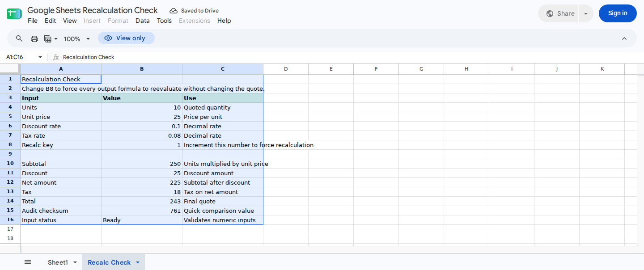Open the View menu
Screen dimensions: 644x270
(x=70, y=21)
